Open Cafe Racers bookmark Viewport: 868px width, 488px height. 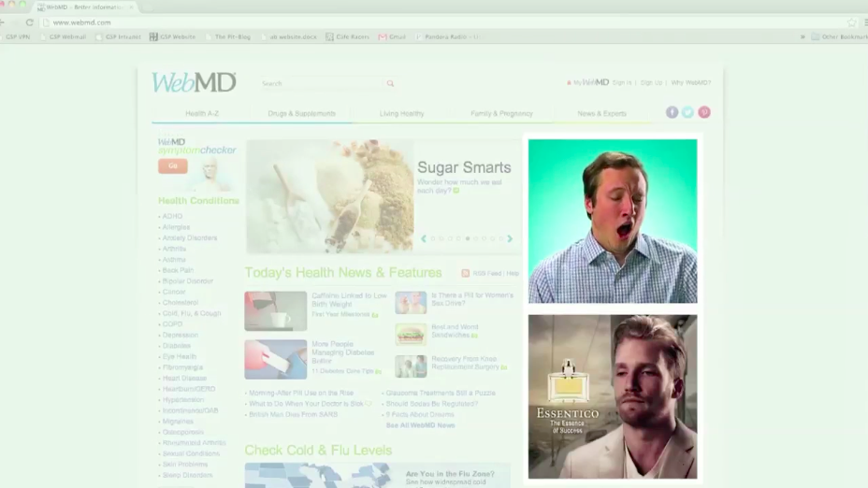click(347, 36)
